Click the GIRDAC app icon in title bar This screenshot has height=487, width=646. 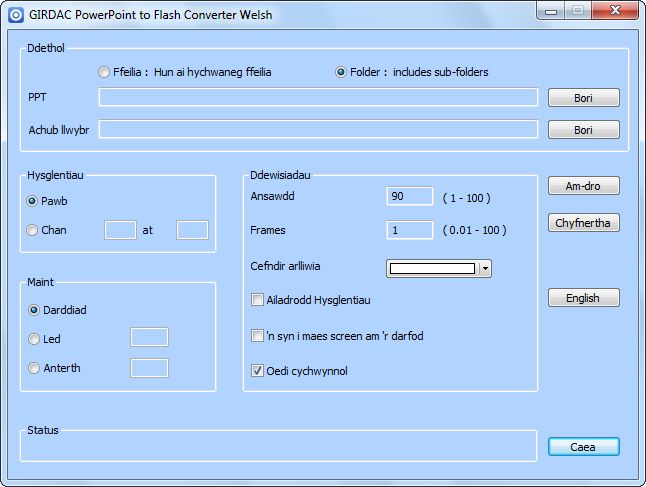pyautogui.click(x=16, y=15)
